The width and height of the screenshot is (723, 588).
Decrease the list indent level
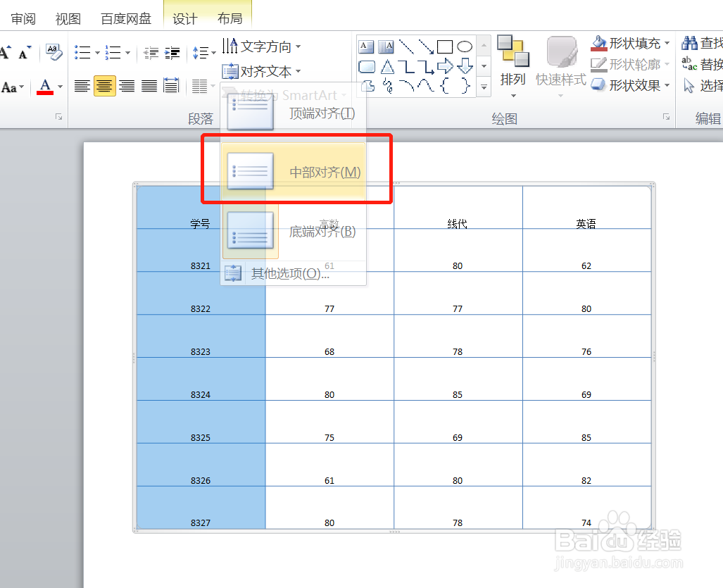point(151,53)
